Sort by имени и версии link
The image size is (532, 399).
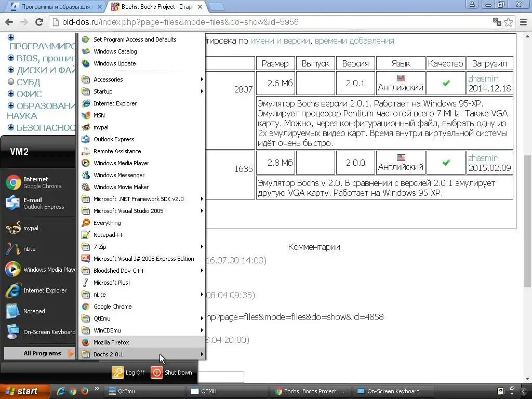(x=280, y=41)
